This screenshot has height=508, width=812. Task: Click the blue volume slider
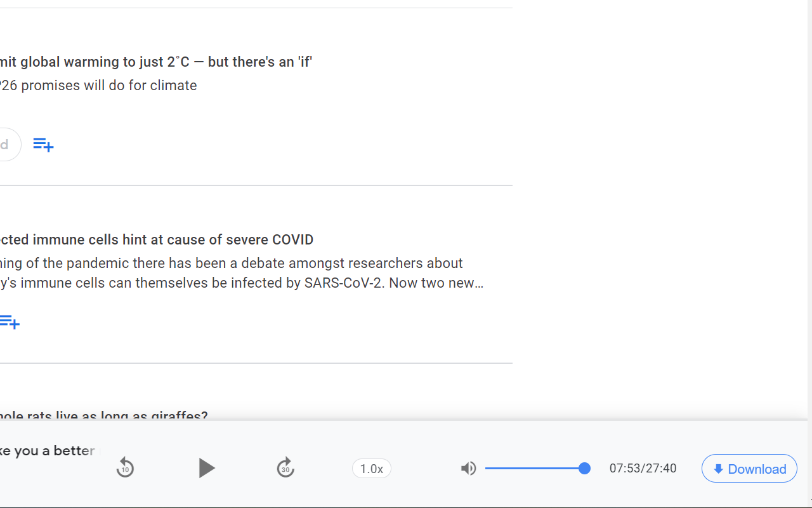pos(538,468)
